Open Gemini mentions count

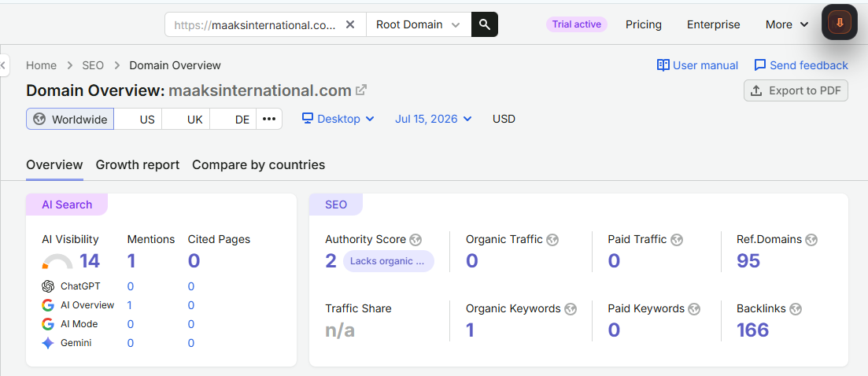130,344
